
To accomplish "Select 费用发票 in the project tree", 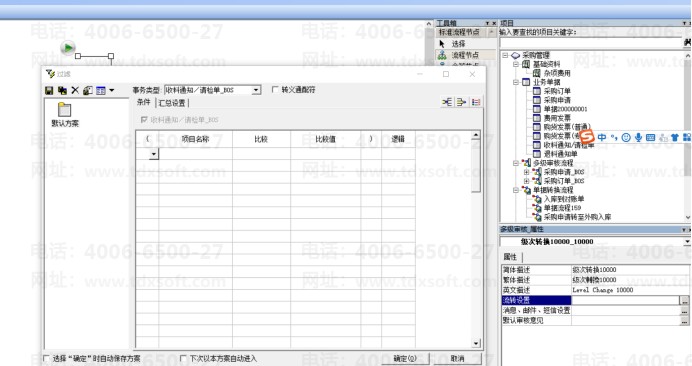I will pyautogui.click(x=557, y=118).
